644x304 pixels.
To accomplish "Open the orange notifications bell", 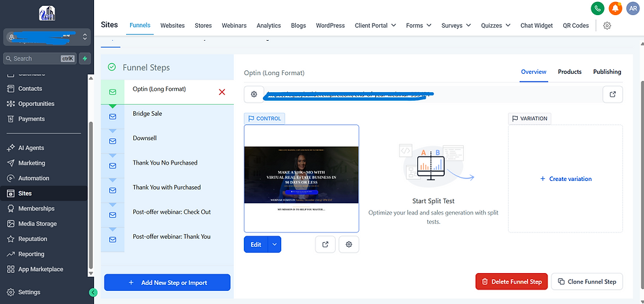I will [x=615, y=9].
